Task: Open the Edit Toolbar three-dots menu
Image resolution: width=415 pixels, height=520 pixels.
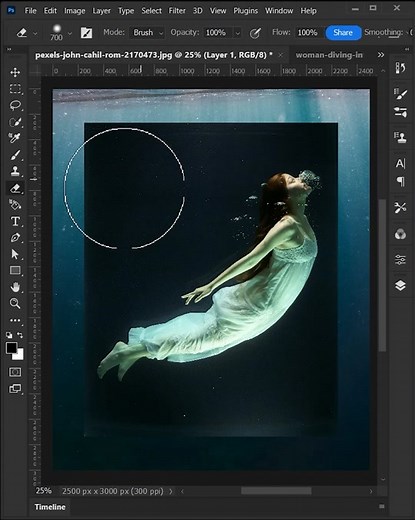Action: click(x=15, y=320)
